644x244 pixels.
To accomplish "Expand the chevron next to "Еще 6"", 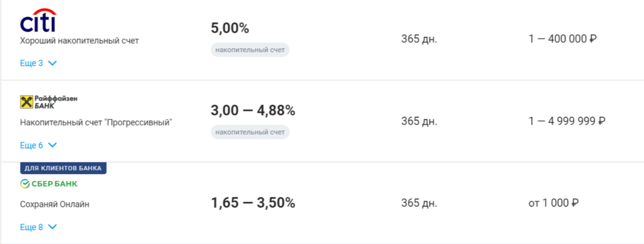I will 52,145.
